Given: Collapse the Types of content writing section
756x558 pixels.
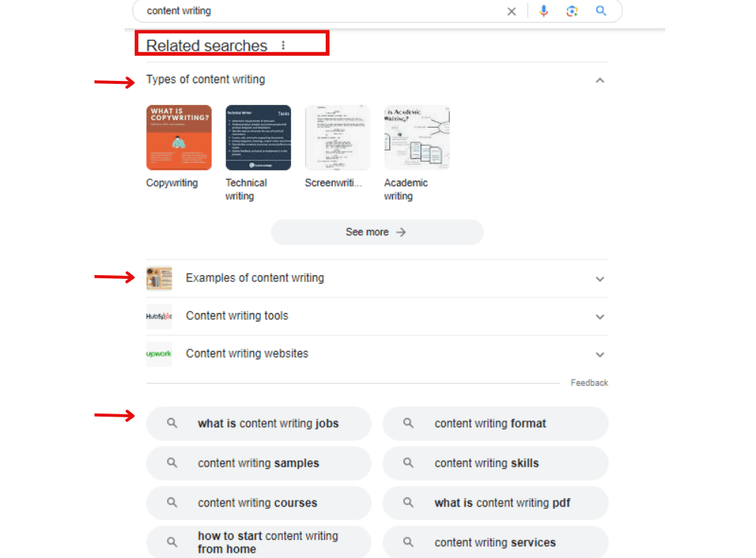Looking at the screenshot, I should 600,80.
